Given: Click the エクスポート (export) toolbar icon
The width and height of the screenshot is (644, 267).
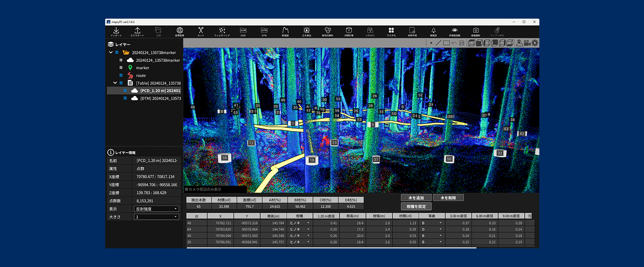Looking at the screenshot, I should coord(137,32).
